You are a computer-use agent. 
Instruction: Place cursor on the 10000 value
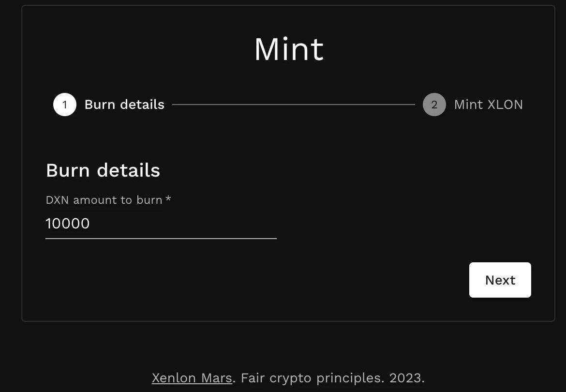coord(68,224)
